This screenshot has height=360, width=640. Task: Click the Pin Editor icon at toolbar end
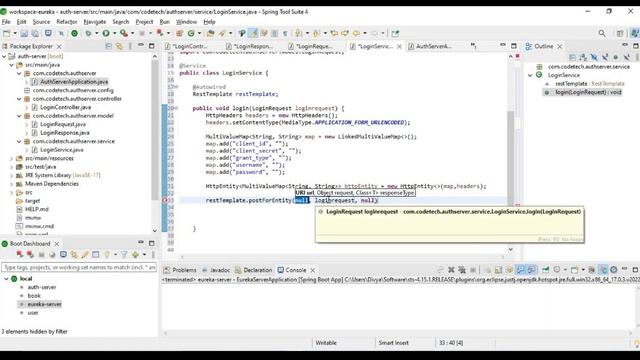(395, 33)
